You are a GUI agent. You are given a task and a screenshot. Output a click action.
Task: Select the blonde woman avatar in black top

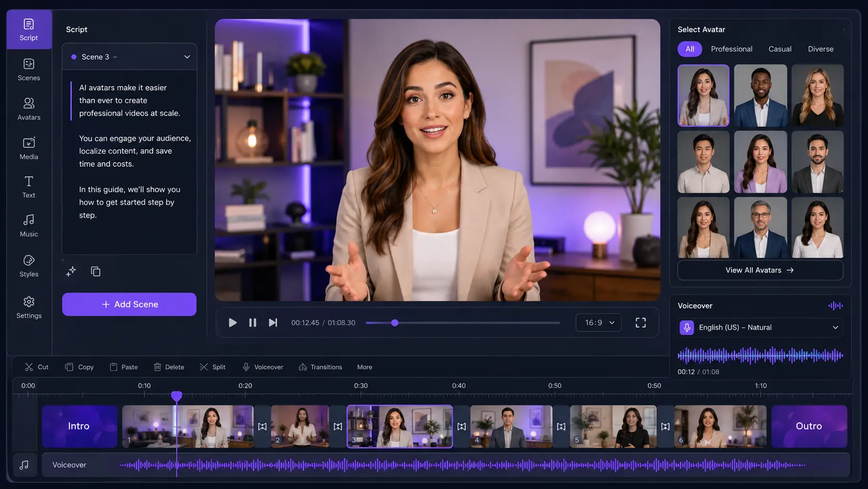[x=818, y=96]
